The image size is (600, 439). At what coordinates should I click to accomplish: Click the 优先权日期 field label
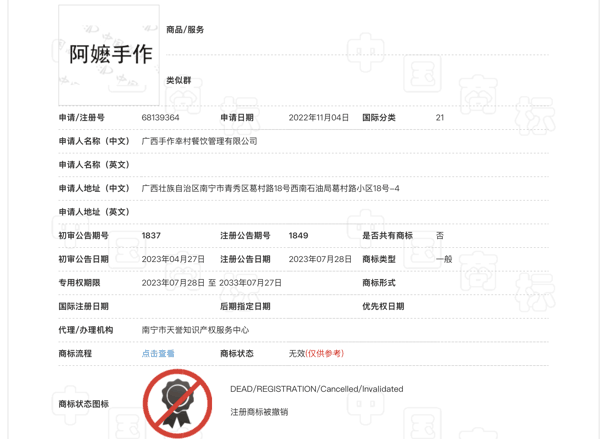(383, 306)
